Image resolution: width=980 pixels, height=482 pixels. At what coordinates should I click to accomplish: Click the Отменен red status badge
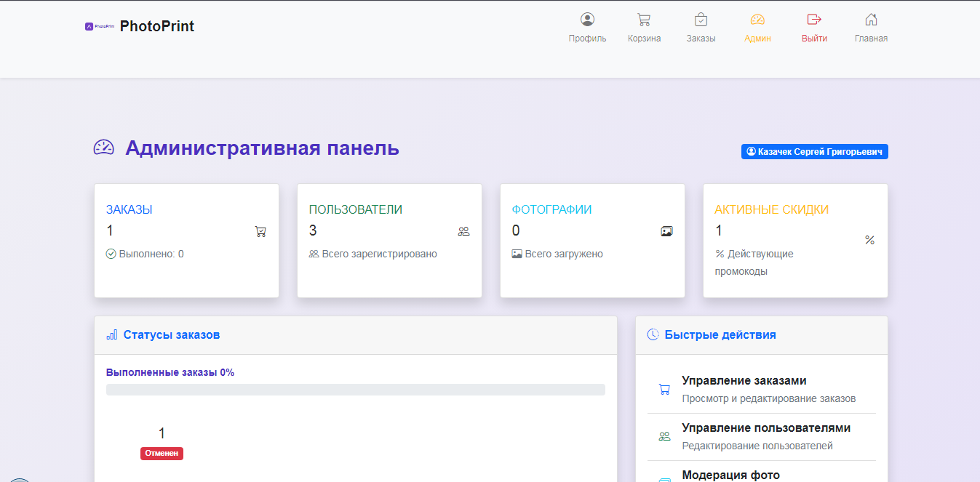click(162, 454)
